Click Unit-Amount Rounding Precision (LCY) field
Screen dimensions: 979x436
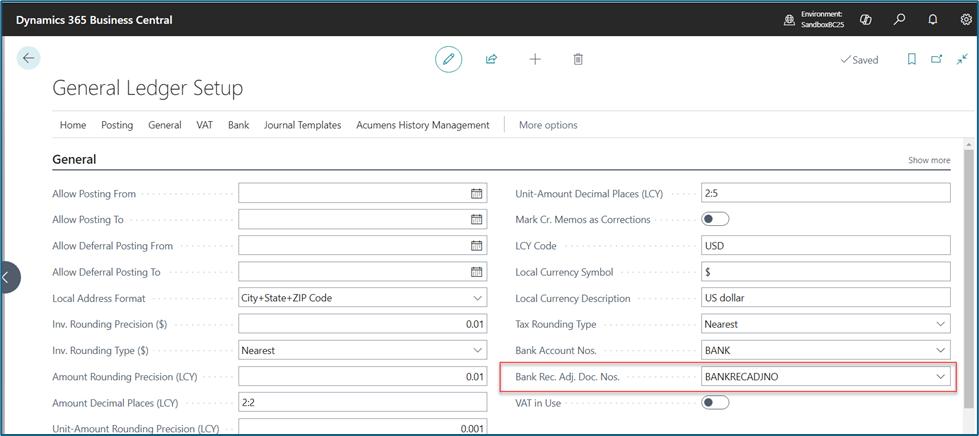(363, 427)
